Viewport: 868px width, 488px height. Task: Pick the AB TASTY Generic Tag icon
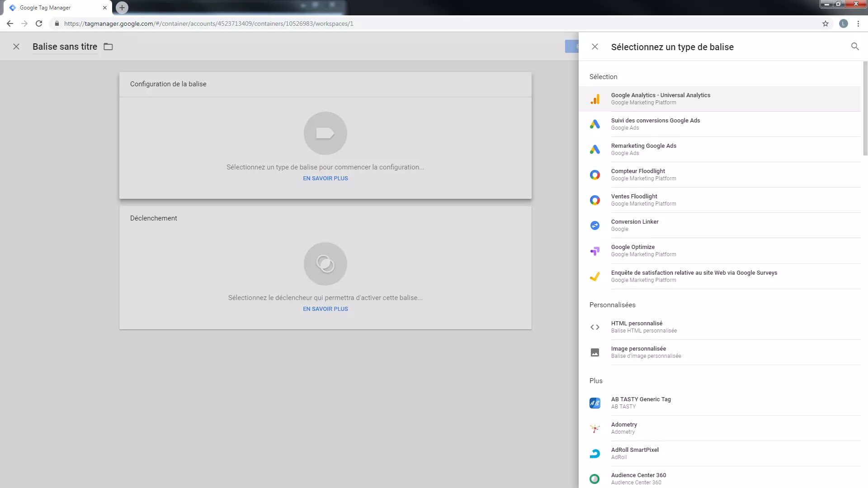595,403
